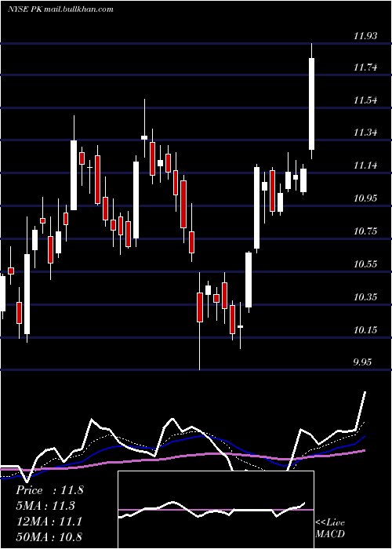Click the 9.95 price axis label
Viewport: 392px width, 549px height.
362,362
